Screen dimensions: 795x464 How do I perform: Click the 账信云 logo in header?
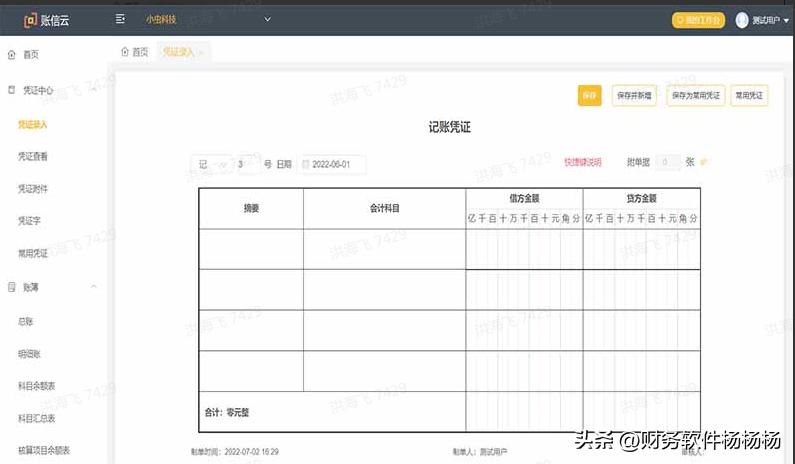pos(46,20)
